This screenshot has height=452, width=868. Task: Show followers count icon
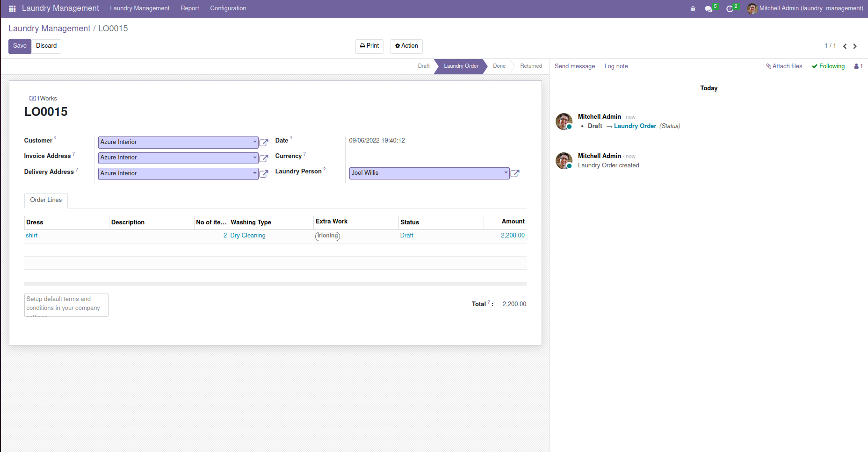coord(858,66)
